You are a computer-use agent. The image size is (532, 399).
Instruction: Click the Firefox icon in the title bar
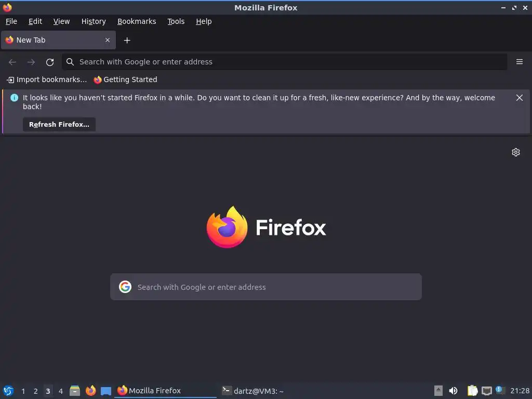pyautogui.click(x=7, y=7)
